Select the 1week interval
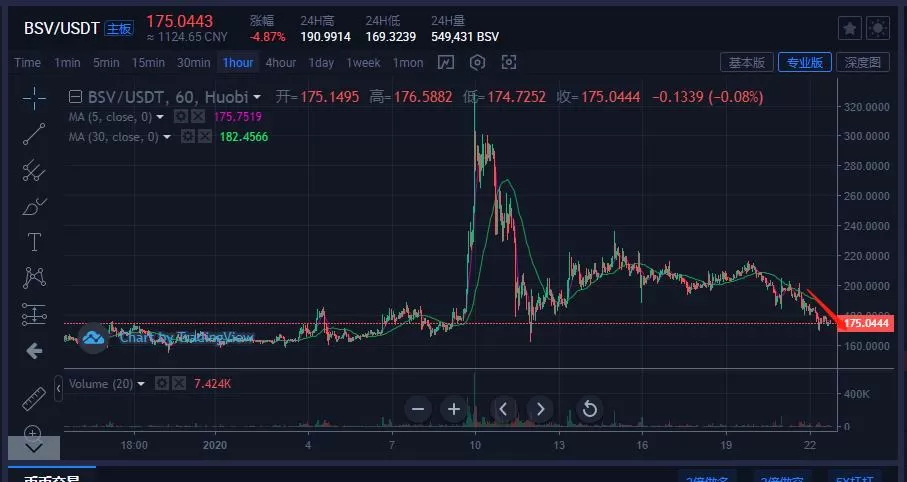907x482 pixels. tap(363, 62)
